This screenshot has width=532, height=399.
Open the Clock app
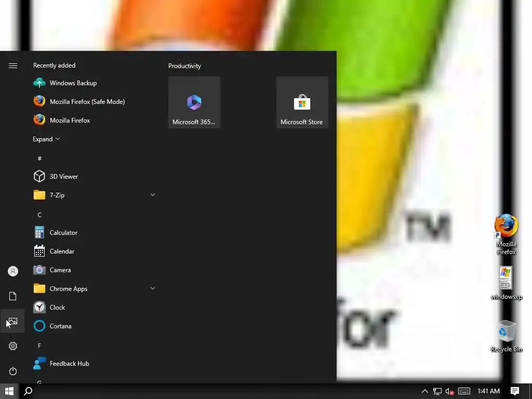(96, 308)
